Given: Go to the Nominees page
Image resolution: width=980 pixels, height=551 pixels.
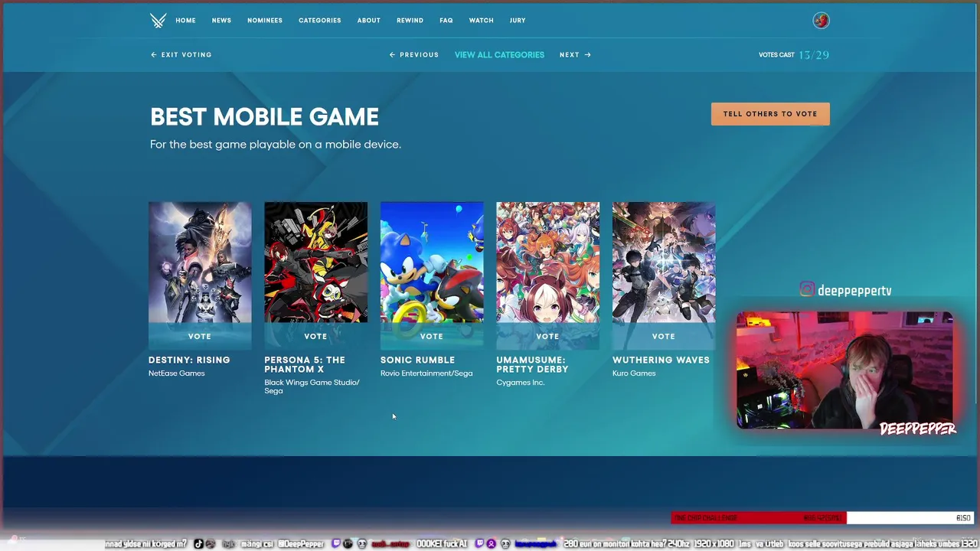Looking at the screenshot, I should tap(265, 21).
